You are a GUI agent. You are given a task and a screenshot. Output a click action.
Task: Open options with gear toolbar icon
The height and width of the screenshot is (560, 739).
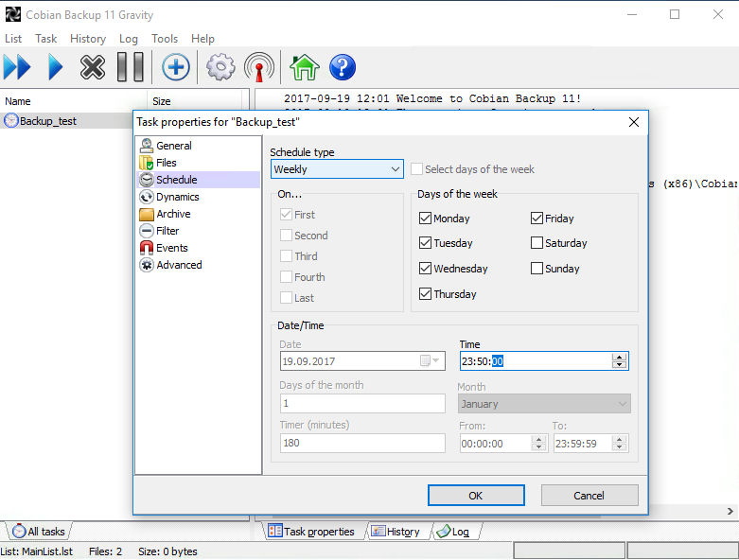(220, 67)
